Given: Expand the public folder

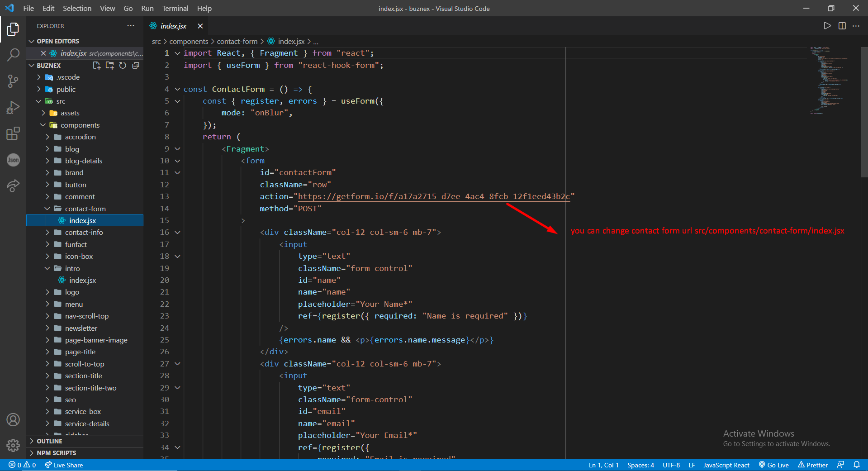Looking at the screenshot, I should (x=85, y=89).
